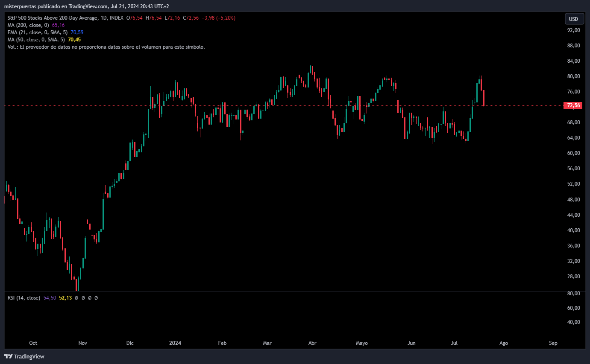Click the 32,00 price axis label
The height and width of the screenshot is (364, 590).
point(573,261)
